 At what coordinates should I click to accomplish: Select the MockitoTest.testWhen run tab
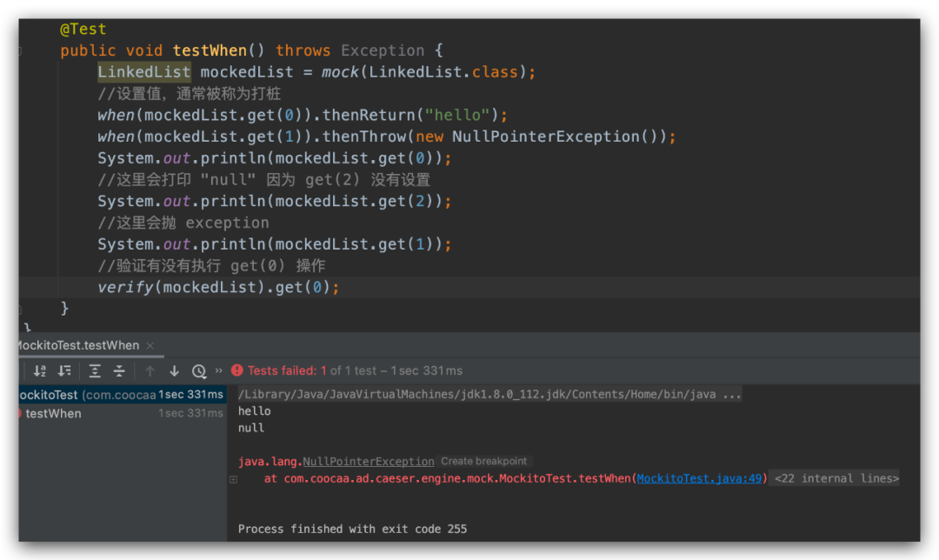[78, 345]
